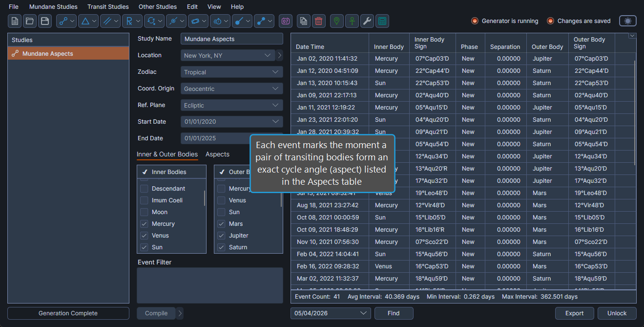Select Mundane Aspects in Studies list
The height and width of the screenshot is (327, 644).
[68, 54]
